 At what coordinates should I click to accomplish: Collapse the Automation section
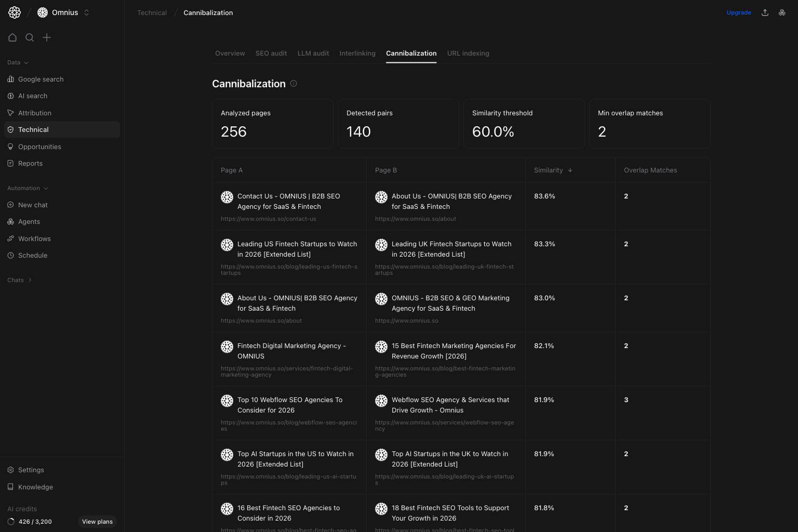pyautogui.click(x=28, y=188)
